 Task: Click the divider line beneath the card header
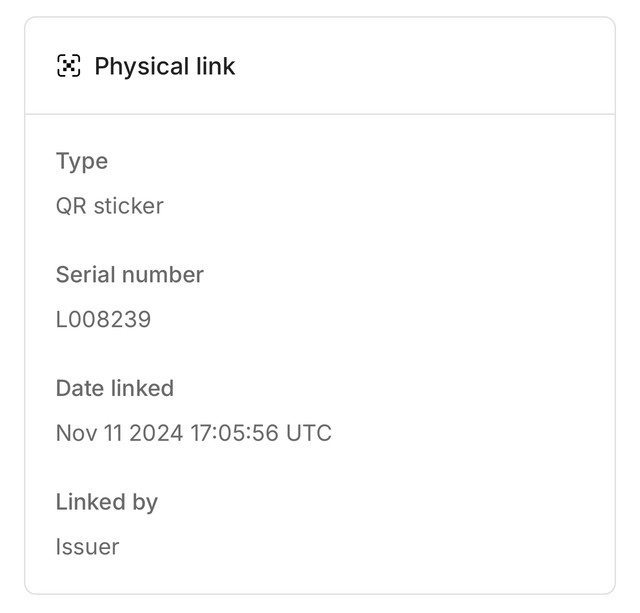coord(320,114)
